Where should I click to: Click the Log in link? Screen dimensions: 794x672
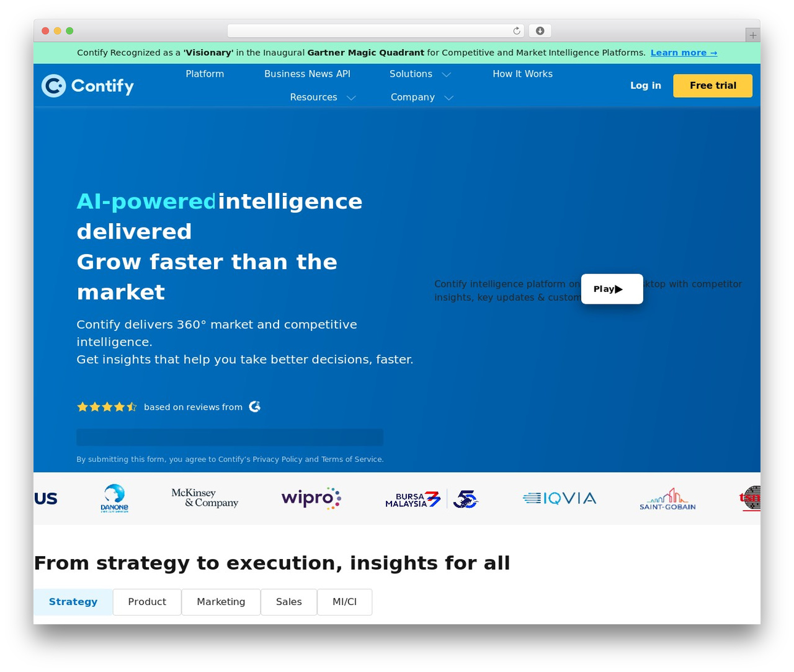(x=646, y=86)
